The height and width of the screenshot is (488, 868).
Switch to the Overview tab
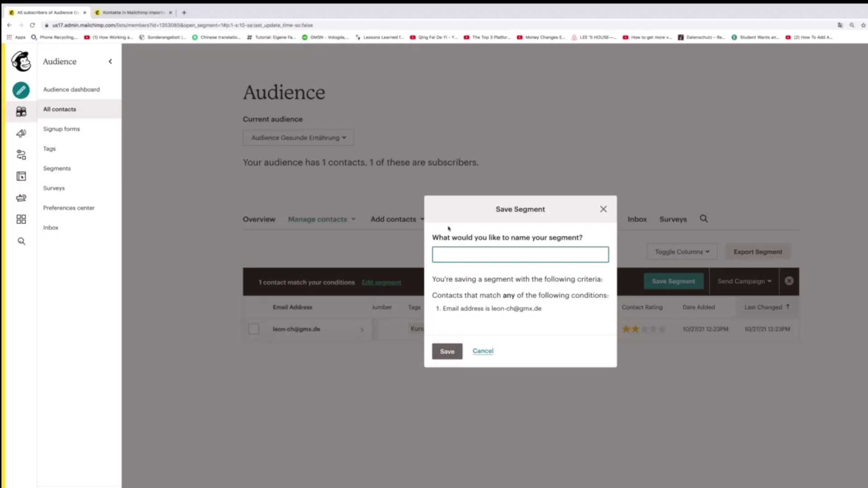(259, 219)
